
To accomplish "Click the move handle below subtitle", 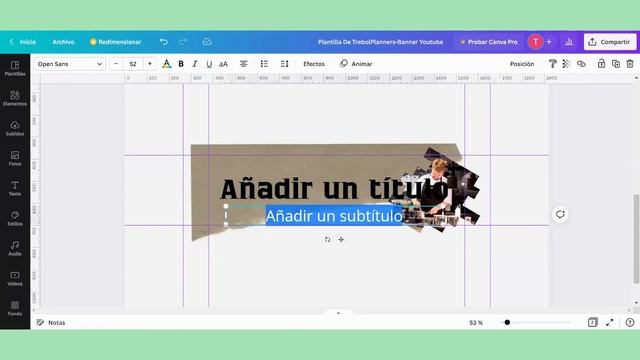I will point(341,240).
